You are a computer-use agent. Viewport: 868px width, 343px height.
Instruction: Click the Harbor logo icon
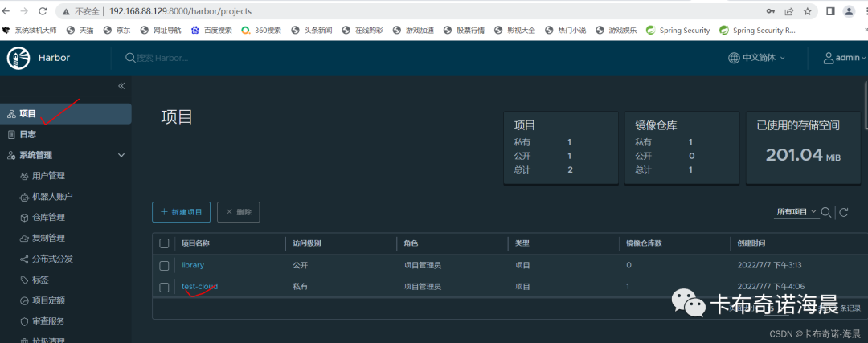coord(18,58)
